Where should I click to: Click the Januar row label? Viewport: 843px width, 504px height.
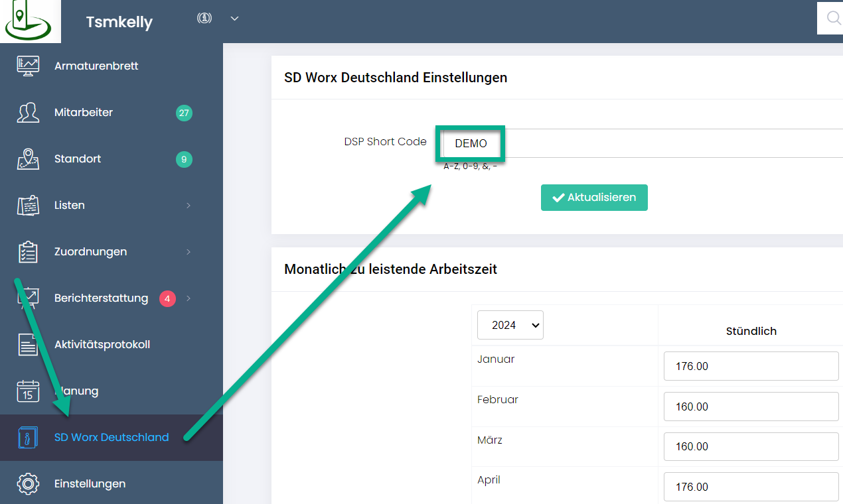tap(496, 359)
